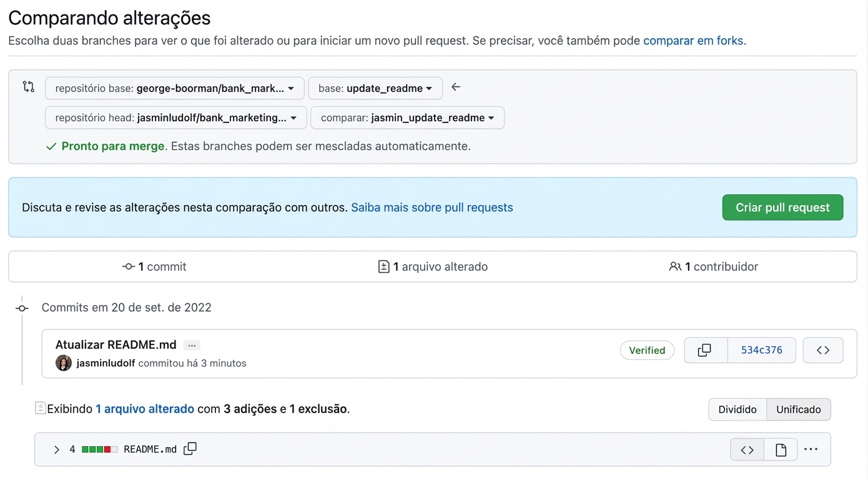The image size is (868, 480).
Task: Click '3 adições' text in diff summary
Action: [250, 409]
